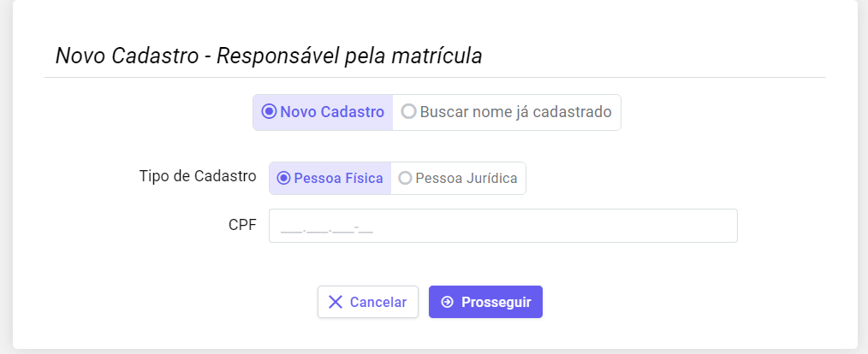868x354 pixels.
Task: Click the "Buscar nome já cadastrado" label text
Action: point(515,112)
